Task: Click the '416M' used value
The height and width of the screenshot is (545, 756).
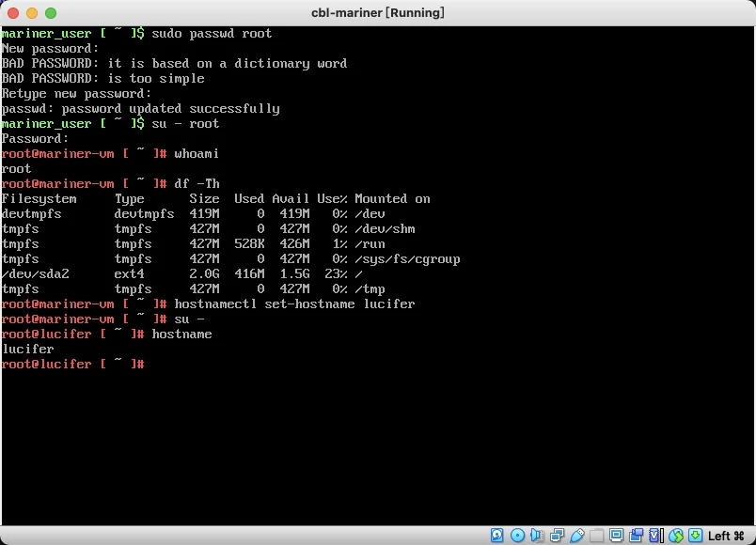Action: click(249, 273)
